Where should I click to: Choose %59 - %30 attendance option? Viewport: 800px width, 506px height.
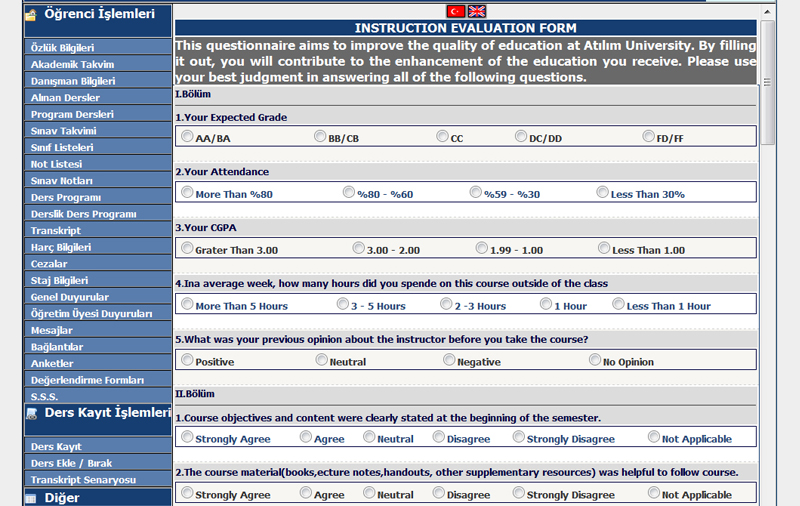coord(476,192)
